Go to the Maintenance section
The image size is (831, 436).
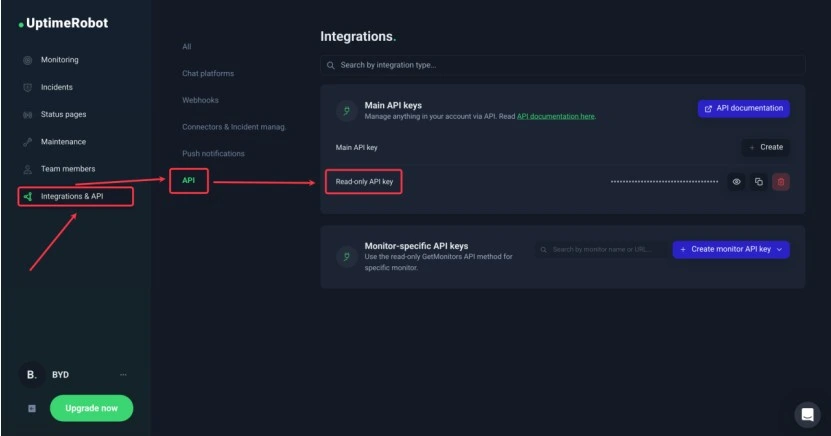[x=63, y=142]
